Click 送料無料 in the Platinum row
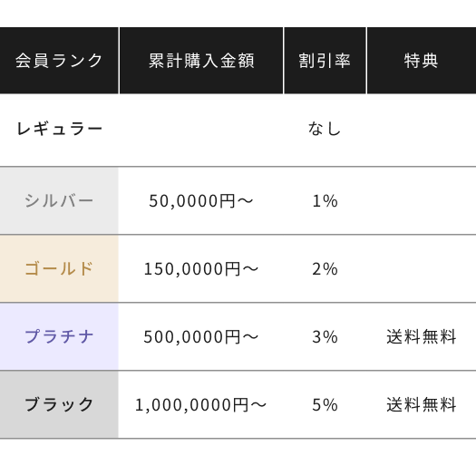Viewport: 476px width, 465px height. click(x=422, y=336)
